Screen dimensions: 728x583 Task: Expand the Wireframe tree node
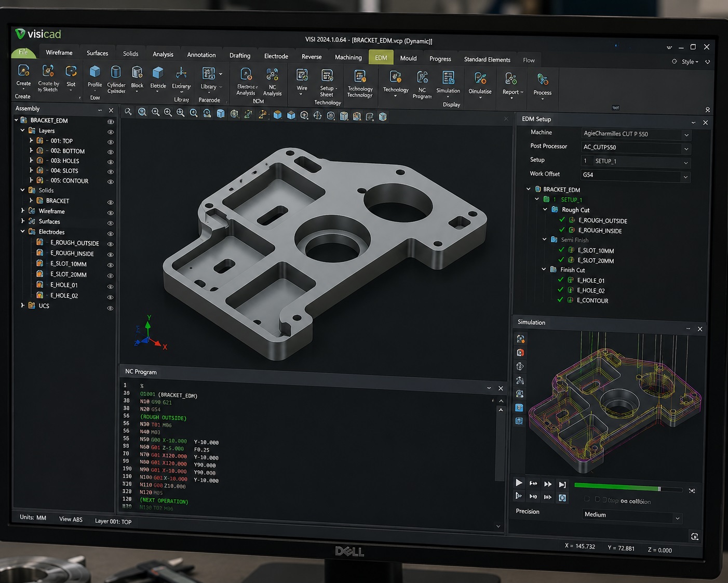click(22, 210)
